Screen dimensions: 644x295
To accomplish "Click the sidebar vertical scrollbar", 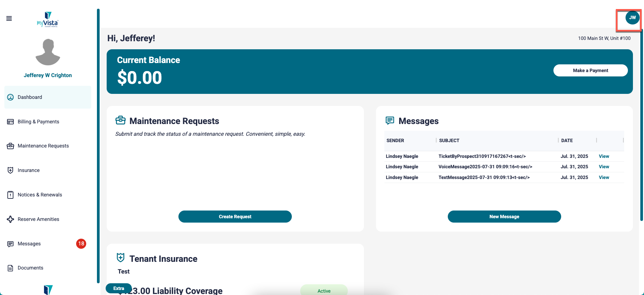I will pos(98,146).
